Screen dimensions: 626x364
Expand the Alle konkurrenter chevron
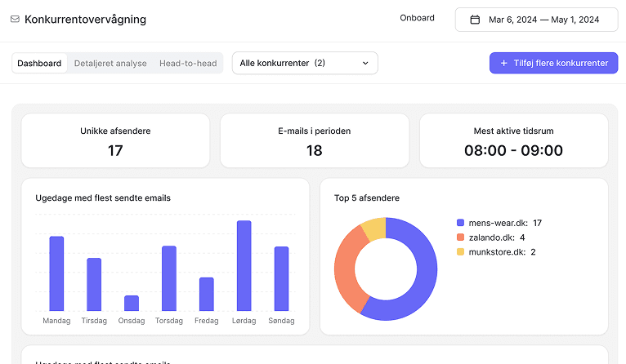[365, 63]
